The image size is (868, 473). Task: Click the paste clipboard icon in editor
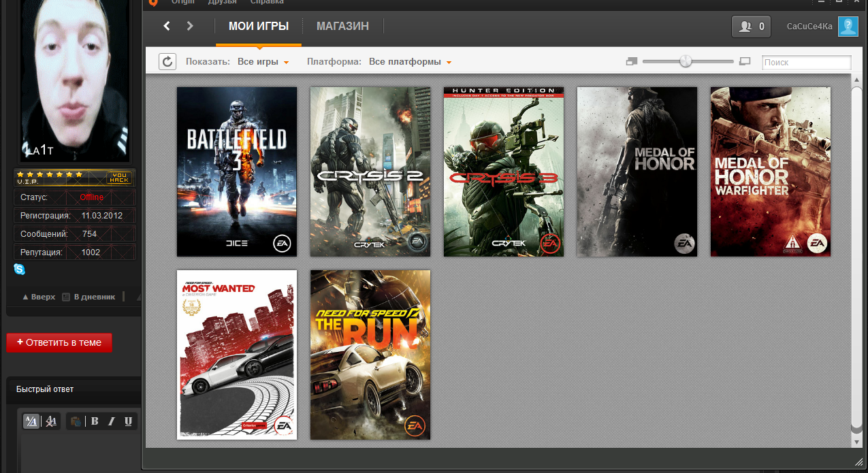point(76,421)
